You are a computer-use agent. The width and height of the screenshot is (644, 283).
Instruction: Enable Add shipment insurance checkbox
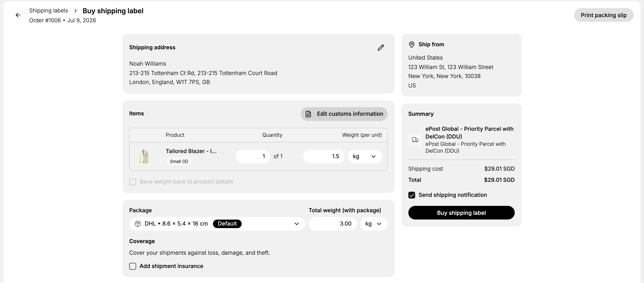click(133, 266)
